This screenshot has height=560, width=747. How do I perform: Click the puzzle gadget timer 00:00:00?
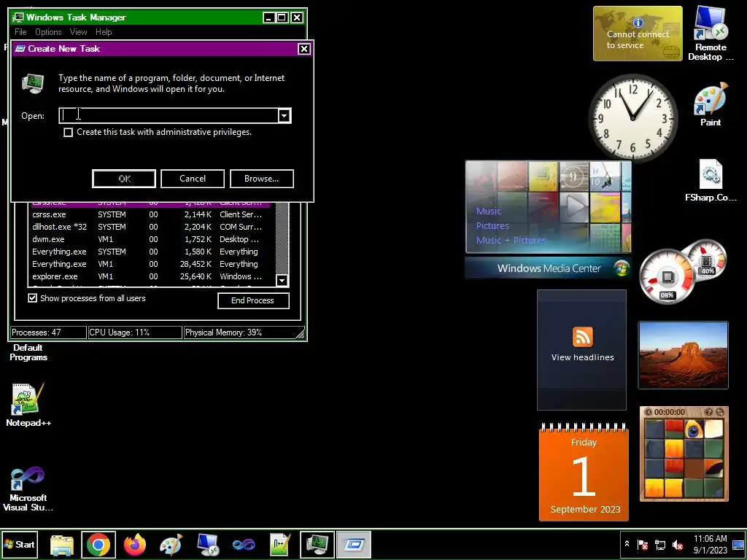(x=670, y=412)
